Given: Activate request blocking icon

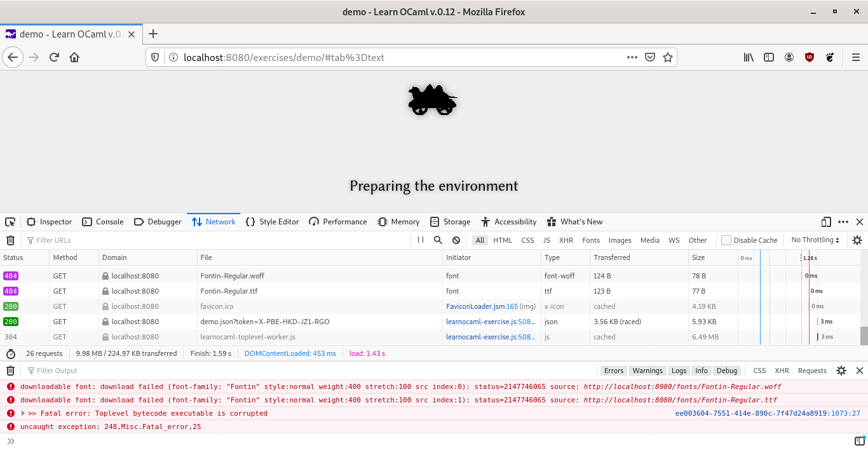Looking at the screenshot, I should (x=456, y=240).
